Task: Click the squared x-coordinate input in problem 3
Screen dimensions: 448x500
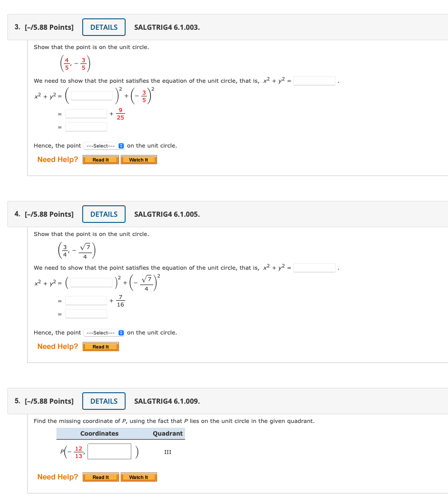Action: point(91,95)
